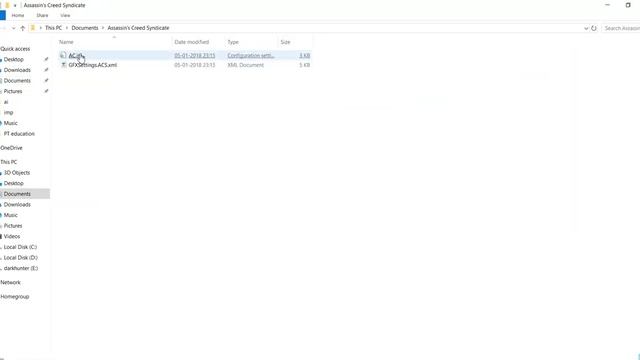Open the img folder in sidebar
This screenshot has height=360, width=640.
(x=9, y=112)
